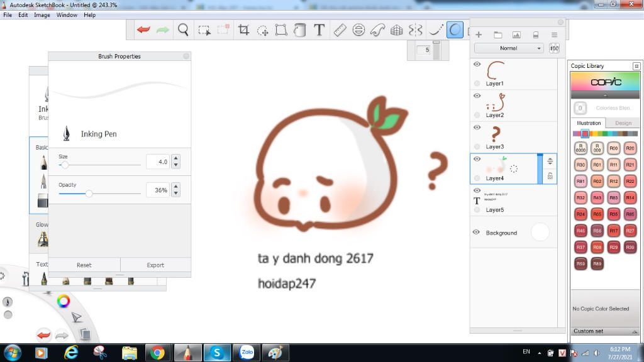Open the Edit menu

tap(23, 15)
